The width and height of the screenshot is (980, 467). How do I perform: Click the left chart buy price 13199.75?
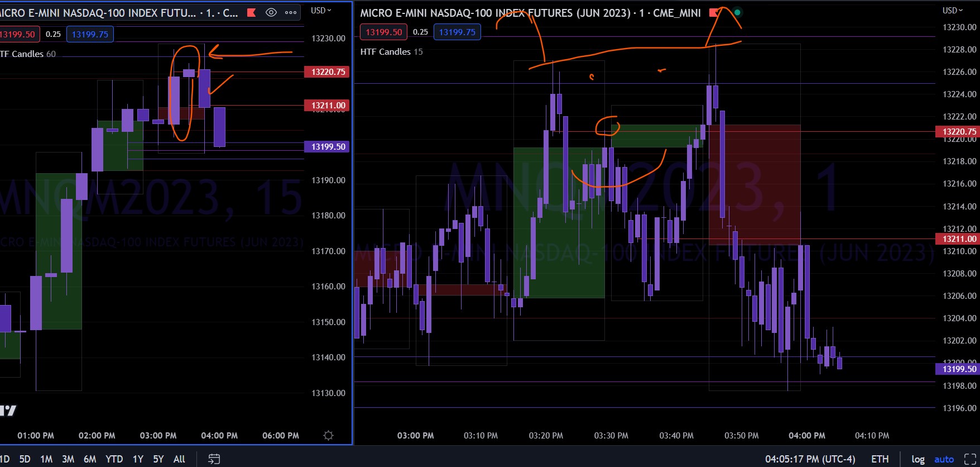(x=90, y=34)
